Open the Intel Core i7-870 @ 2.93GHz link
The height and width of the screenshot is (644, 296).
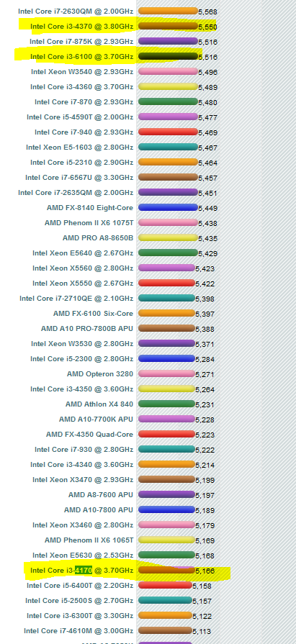(84, 102)
